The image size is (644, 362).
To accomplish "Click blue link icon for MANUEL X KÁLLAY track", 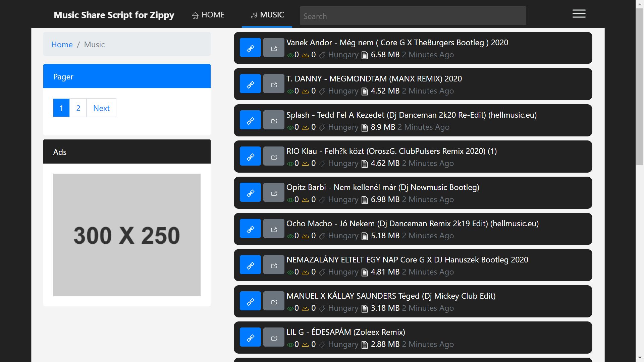I will point(250,301).
